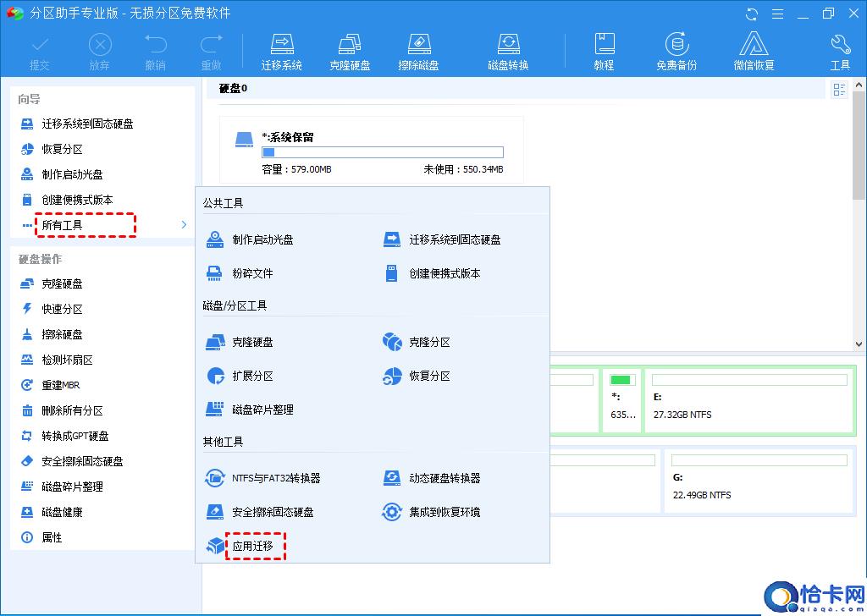This screenshot has height=616, width=867.
Task: Open the 克隆硬盘 toolbar tool
Action: (x=350, y=52)
